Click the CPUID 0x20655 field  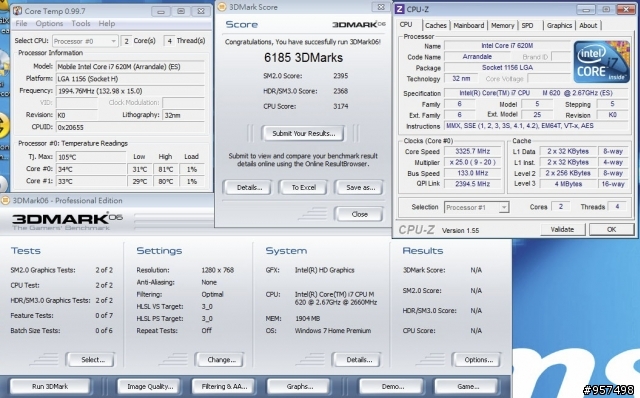(x=130, y=127)
